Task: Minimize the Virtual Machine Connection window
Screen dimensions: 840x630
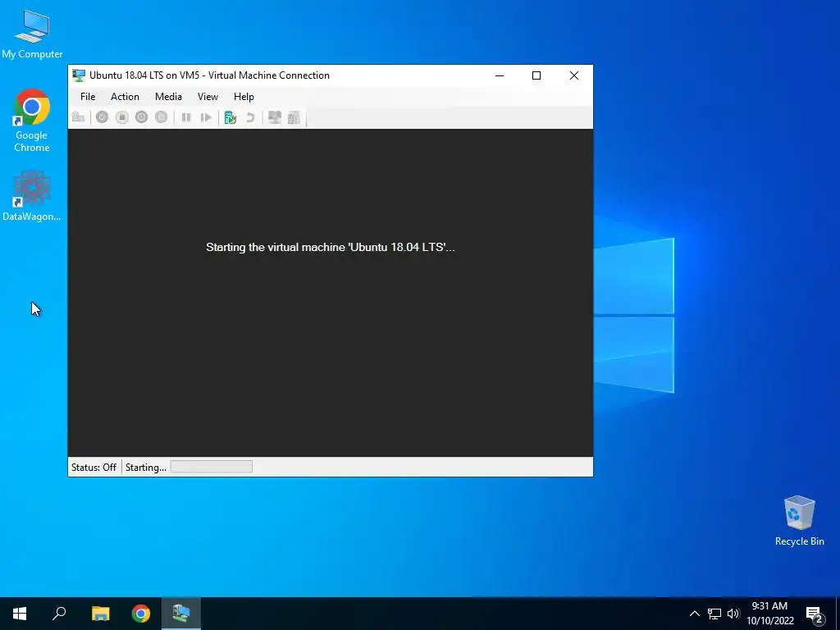Action: [500, 75]
